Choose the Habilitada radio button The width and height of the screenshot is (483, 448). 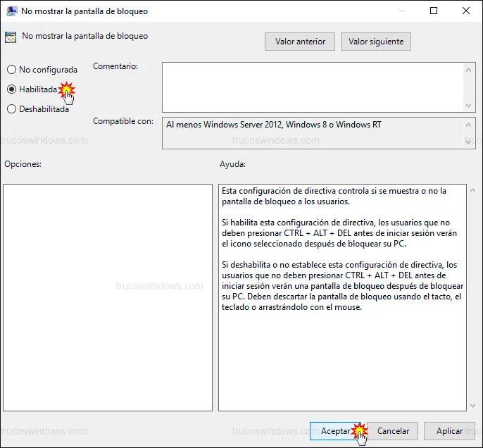11,89
